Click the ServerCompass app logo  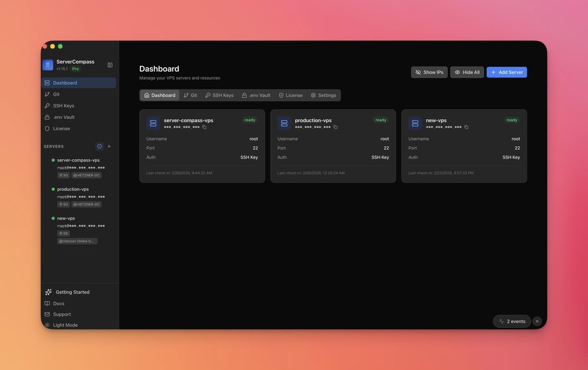tap(48, 65)
